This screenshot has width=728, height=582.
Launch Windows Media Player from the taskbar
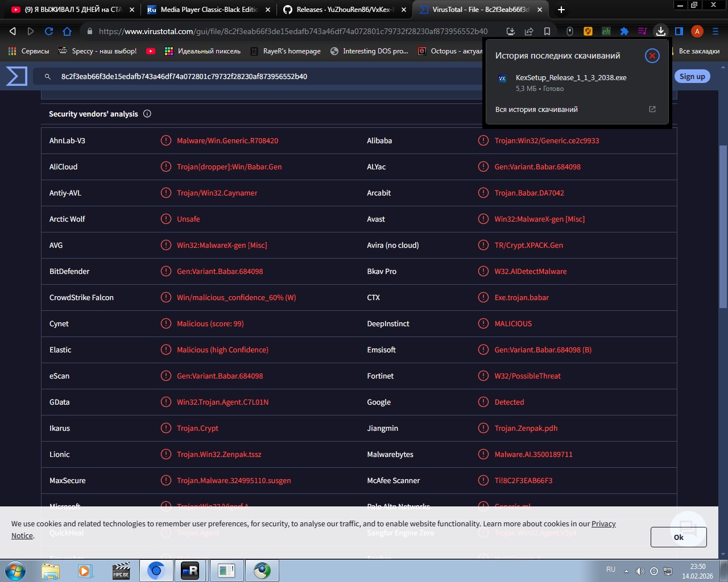point(86,571)
